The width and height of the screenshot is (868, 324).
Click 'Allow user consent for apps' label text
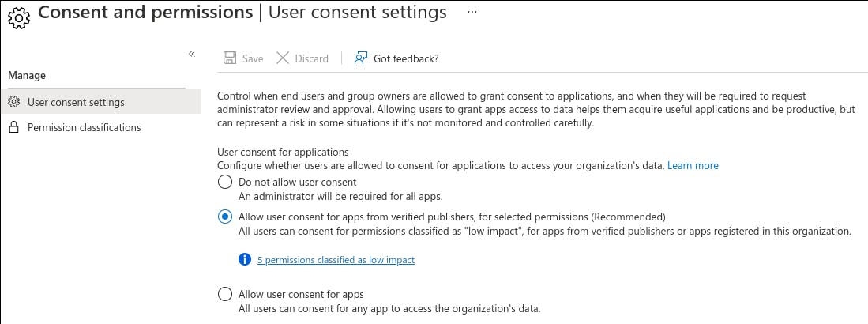coord(301,294)
